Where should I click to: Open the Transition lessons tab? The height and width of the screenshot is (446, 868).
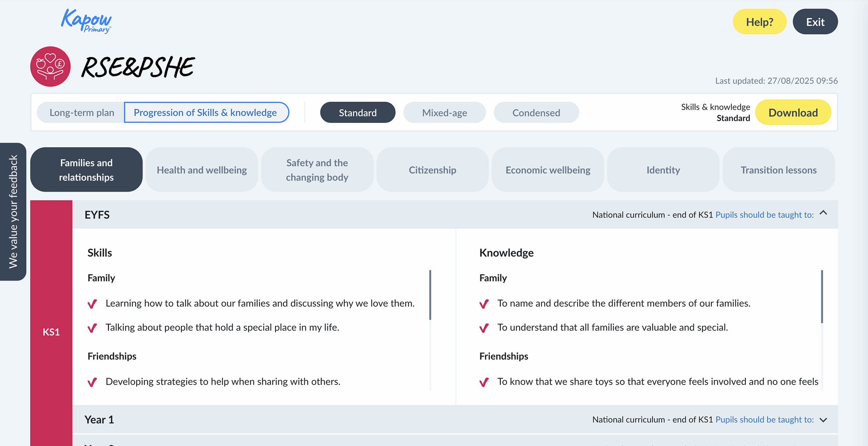[778, 170]
